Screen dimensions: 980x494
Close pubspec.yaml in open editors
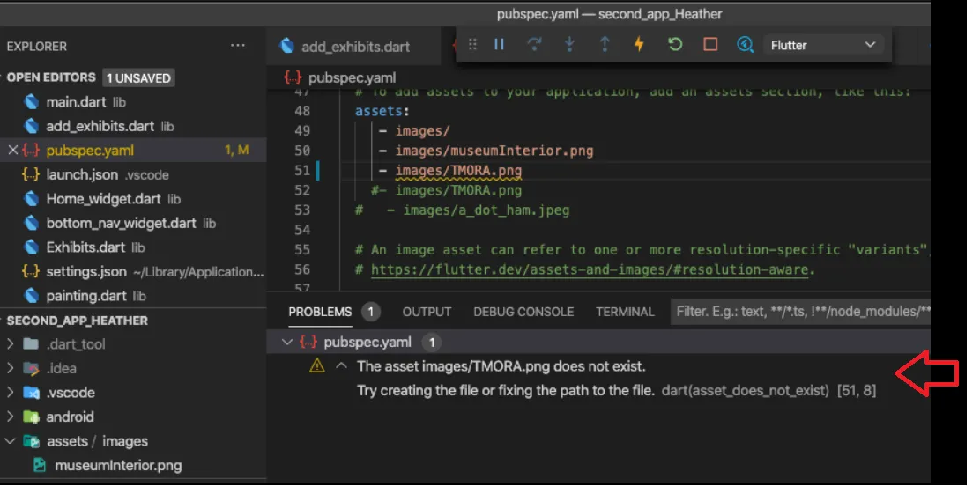(x=12, y=150)
